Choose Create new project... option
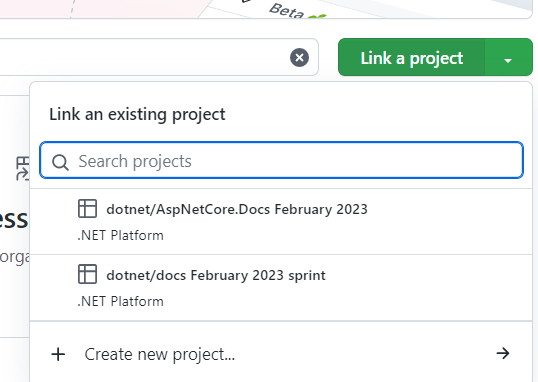 [x=281, y=354]
